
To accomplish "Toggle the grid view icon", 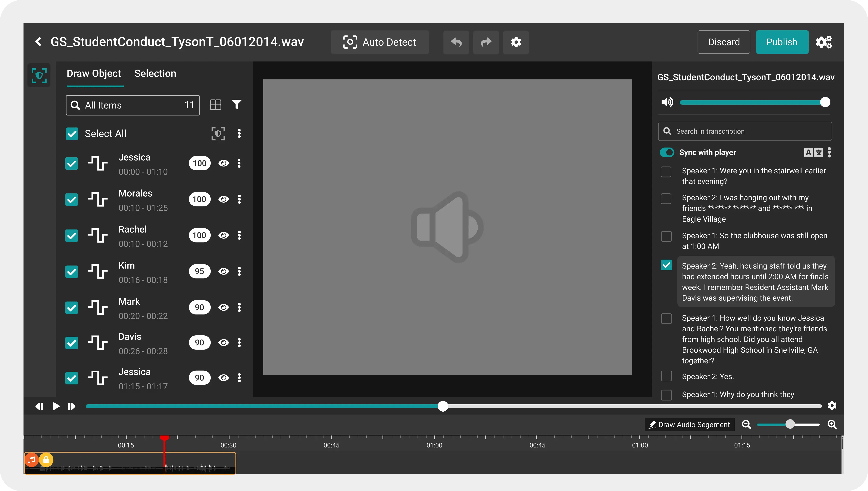I will point(215,105).
